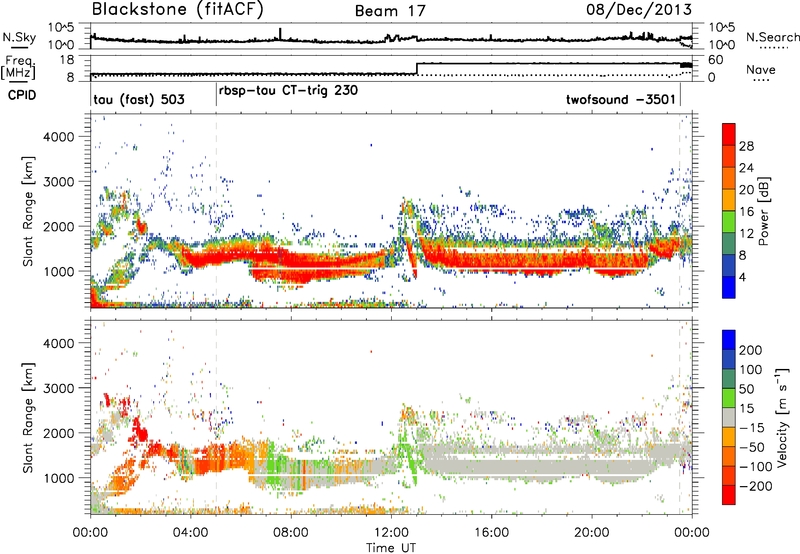Click 'rbsp-tau CT-trig 230' CPID text
This screenshot has height=554, width=800.
point(288,91)
